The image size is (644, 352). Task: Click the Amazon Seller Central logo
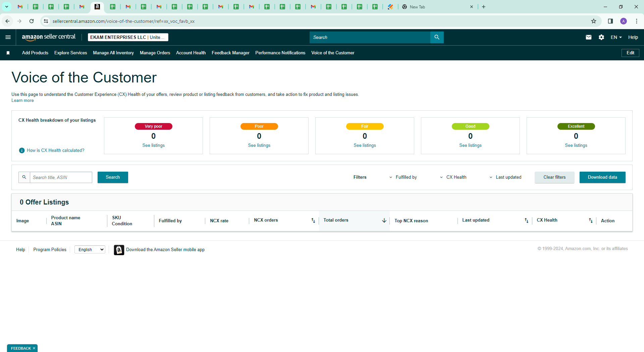(x=49, y=37)
